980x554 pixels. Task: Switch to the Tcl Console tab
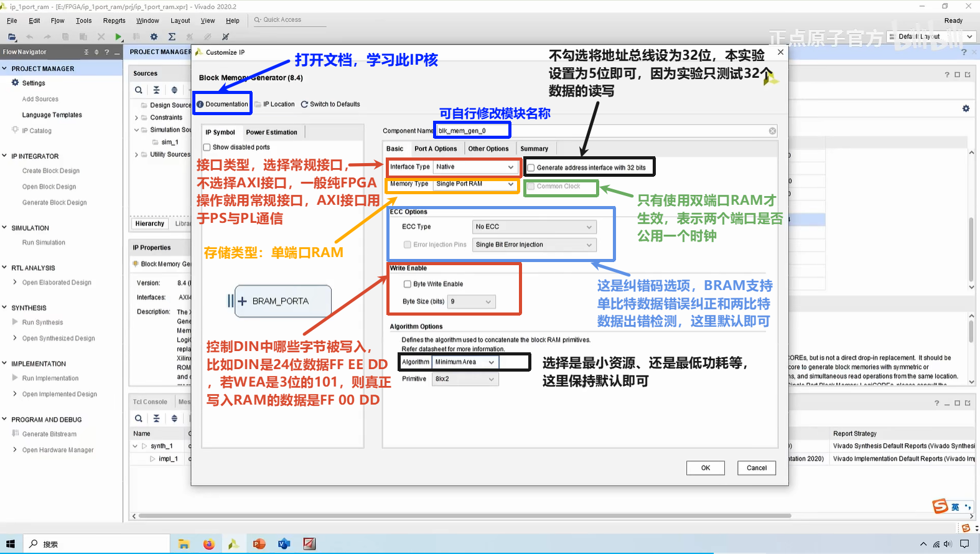point(150,402)
